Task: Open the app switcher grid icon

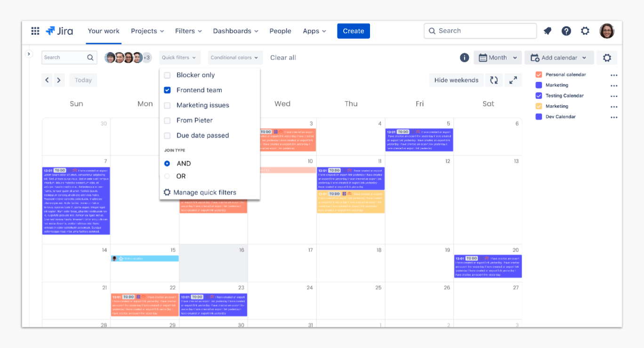Action: coord(35,31)
